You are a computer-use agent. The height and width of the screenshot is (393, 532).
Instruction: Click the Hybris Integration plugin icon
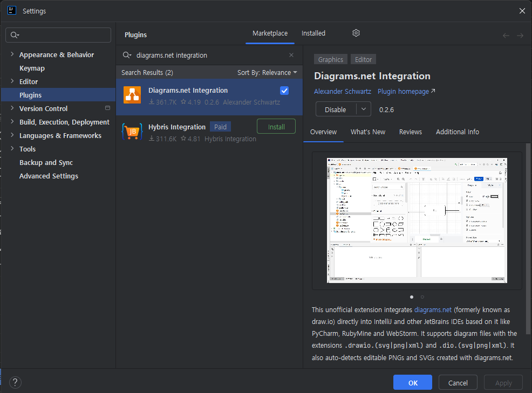pyautogui.click(x=132, y=131)
